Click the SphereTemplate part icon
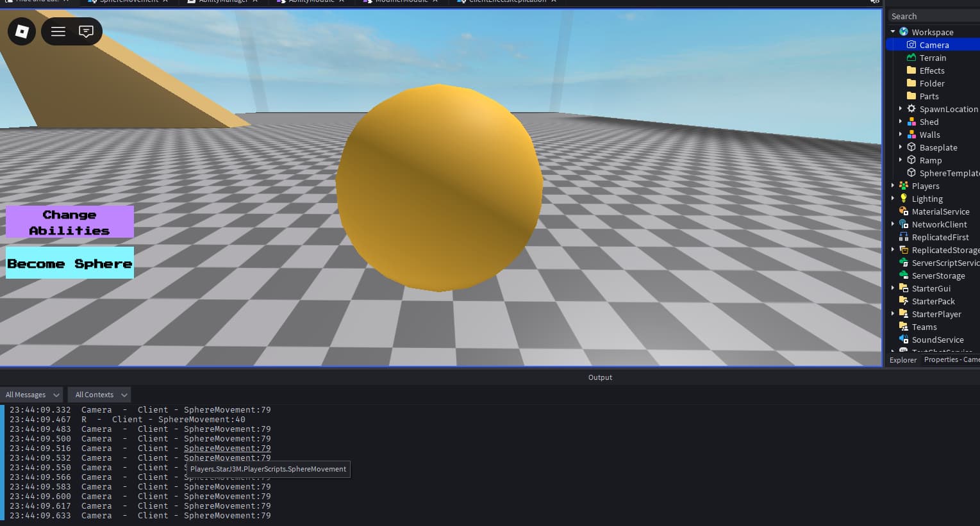 pos(911,173)
